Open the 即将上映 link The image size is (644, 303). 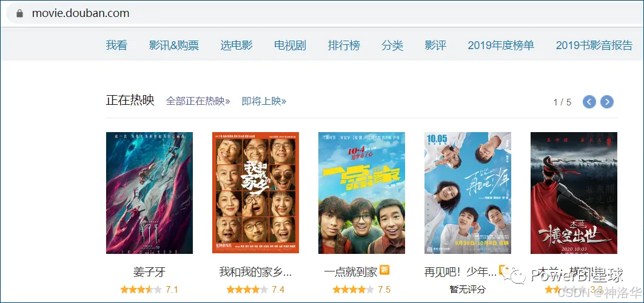pyautogui.click(x=264, y=101)
